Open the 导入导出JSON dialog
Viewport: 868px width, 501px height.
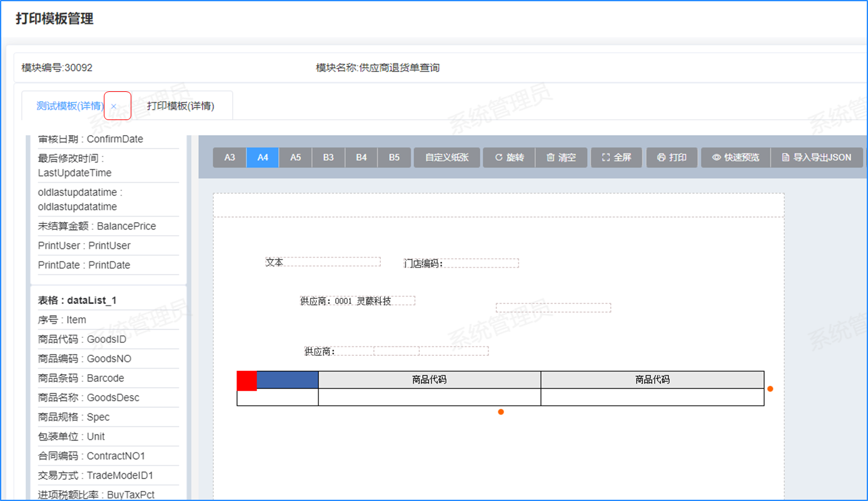pos(817,158)
